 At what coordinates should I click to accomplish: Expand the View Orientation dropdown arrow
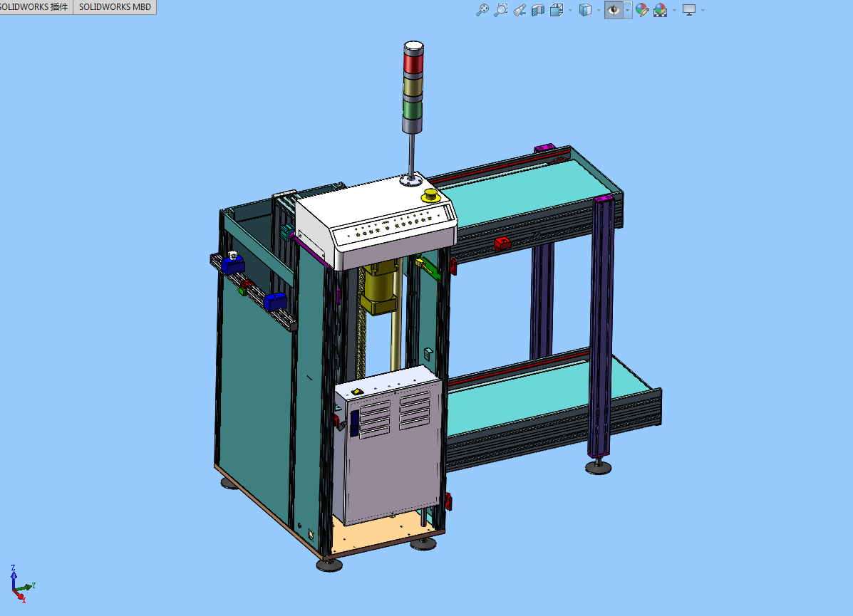click(x=570, y=10)
